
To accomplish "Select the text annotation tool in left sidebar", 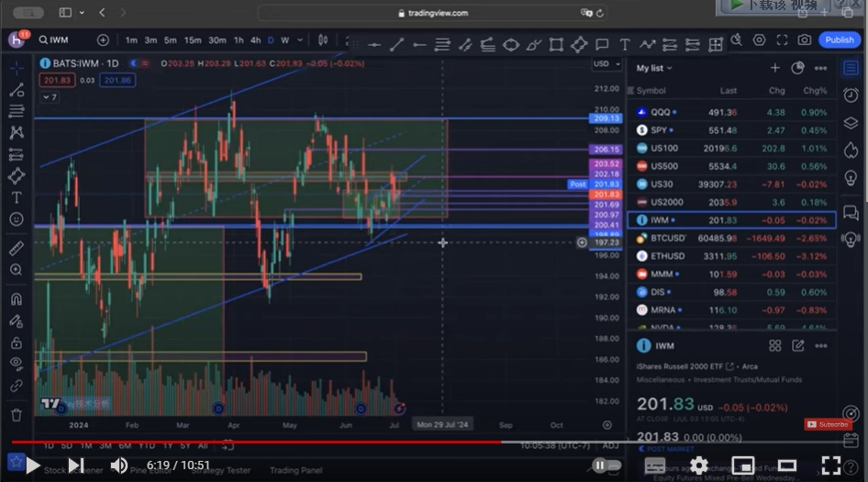I will coord(17,197).
